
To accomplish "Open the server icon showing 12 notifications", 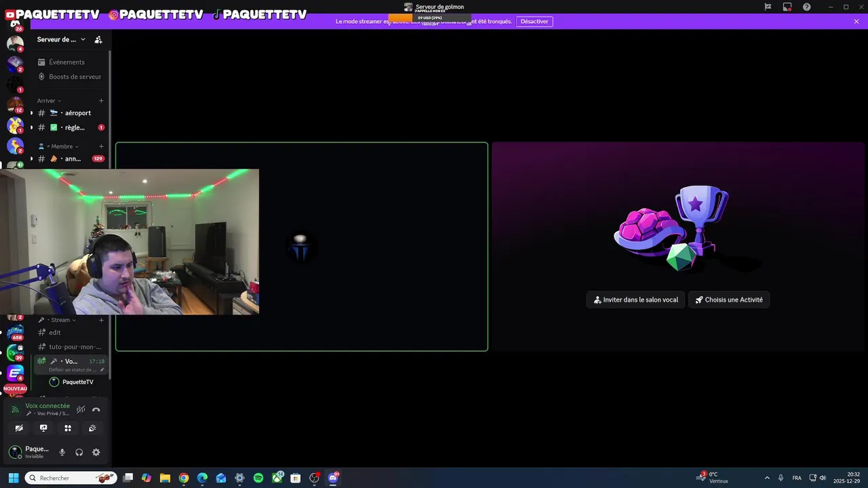I will (15, 105).
